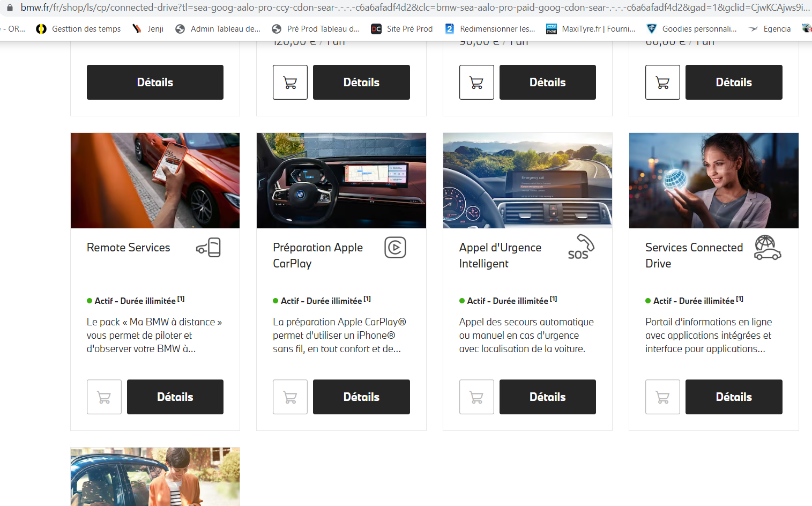Click the MaxiTyre.fr favicon

(x=552, y=29)
